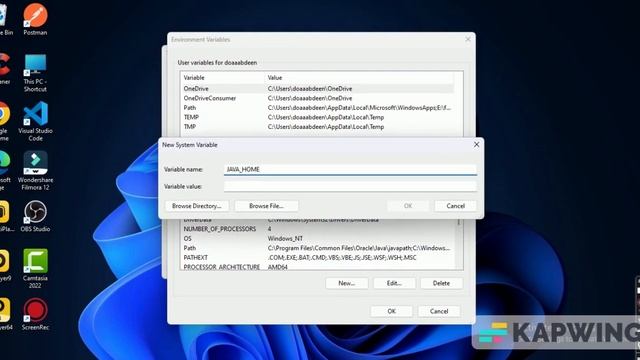Image resolution: width=640 pixels, height=360 pixels.
Task: Select the NUMBER_OF_PROCESSORS system variable
Action: point(318,229)
